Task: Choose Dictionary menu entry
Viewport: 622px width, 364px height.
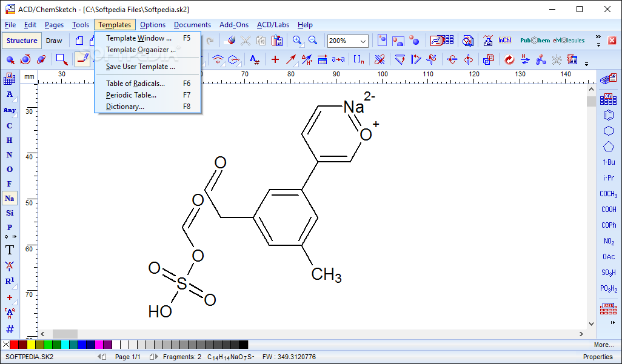Action: (x=148, y=107)
